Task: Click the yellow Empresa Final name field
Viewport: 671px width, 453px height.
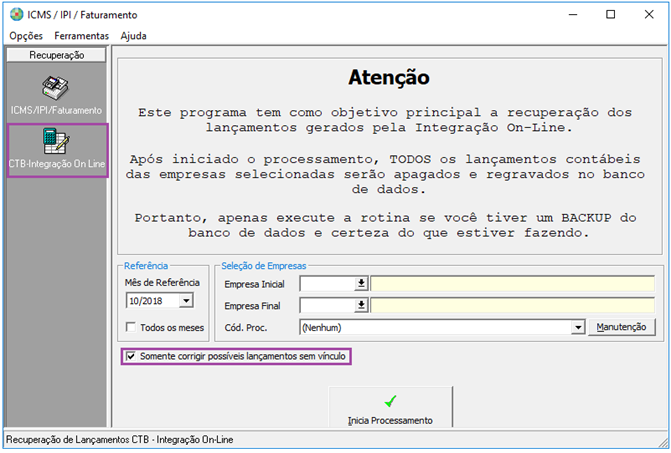Action: 512,305
